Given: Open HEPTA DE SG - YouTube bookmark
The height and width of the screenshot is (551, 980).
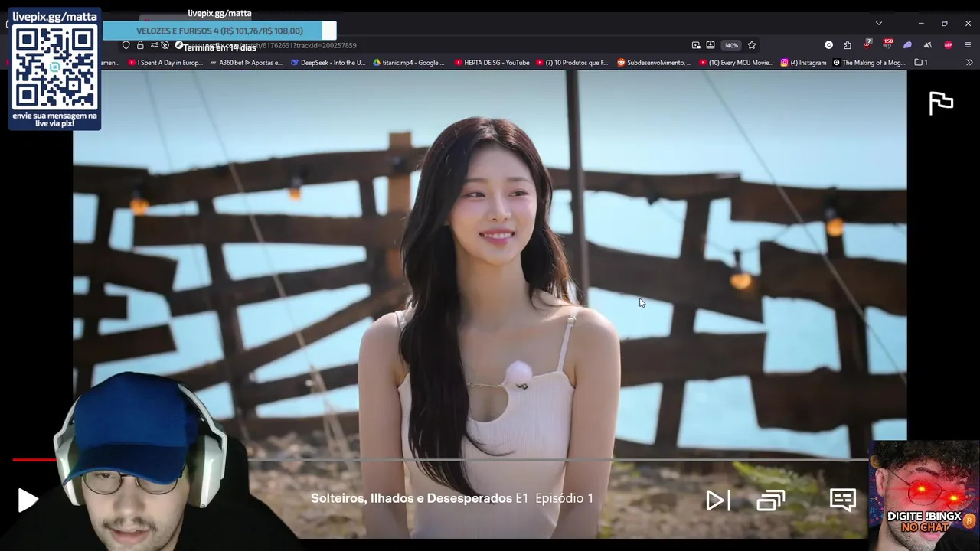Looking at the screenshot, I should pos(492,63).
